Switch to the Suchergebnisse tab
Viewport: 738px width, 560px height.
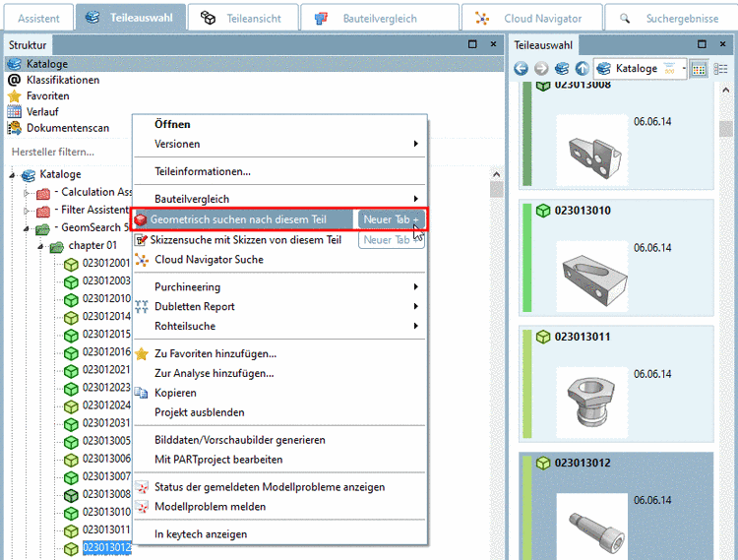click(x=671, y=19)
